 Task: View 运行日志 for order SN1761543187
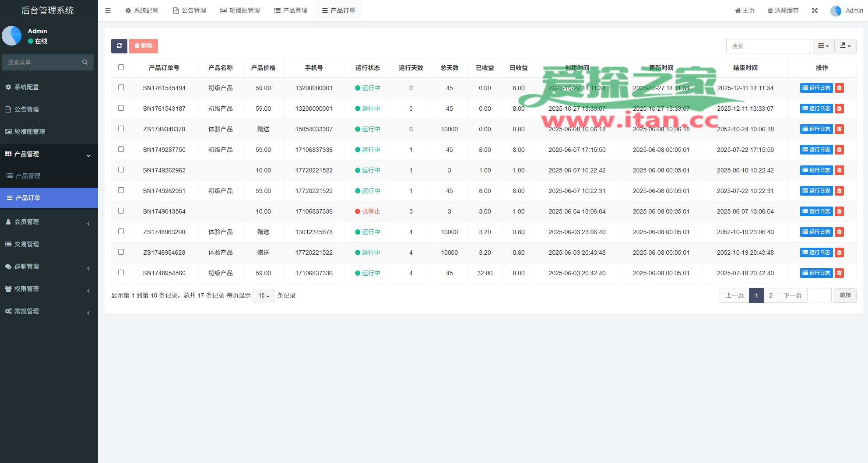tap(816, 109)
